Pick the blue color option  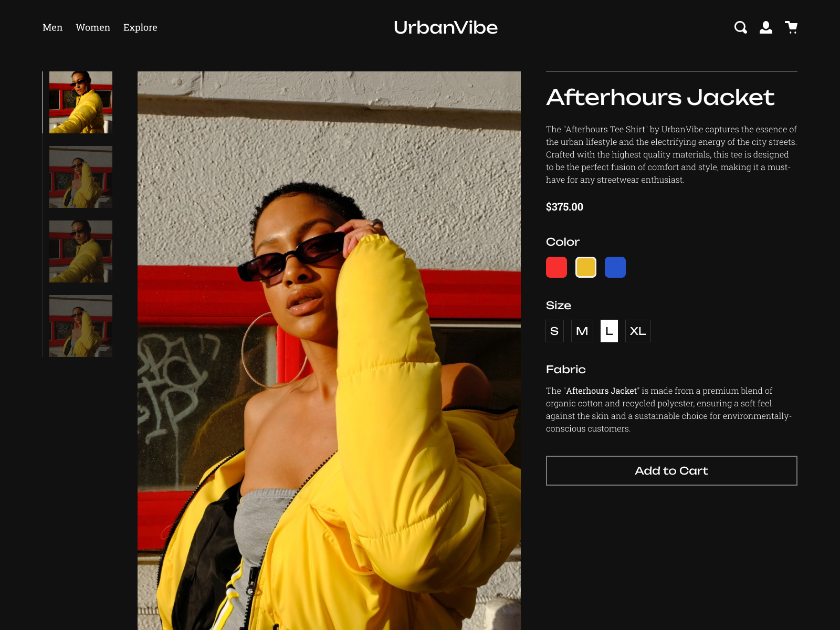tap(615, 267)
